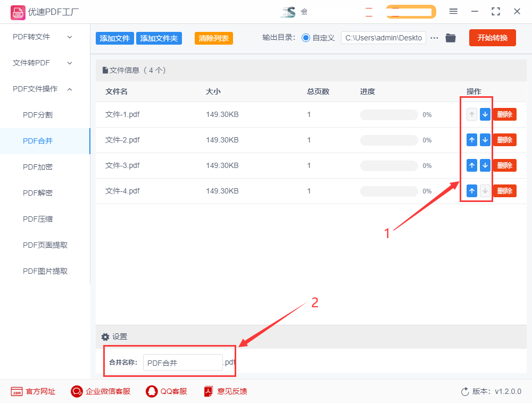Image resolution: width=532 pixels, height=404 pixels.
Task: Open 意见反馈 feedback icon
Action: click(x=209, y=391)
